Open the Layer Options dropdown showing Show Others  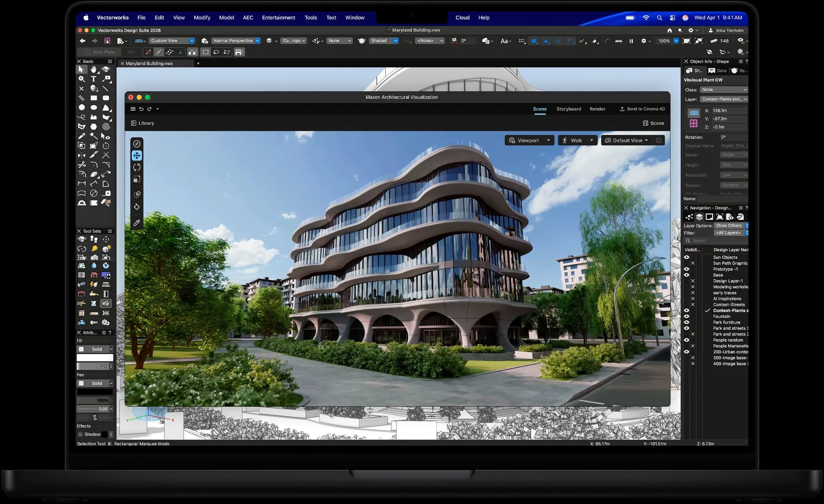(731, 225)
